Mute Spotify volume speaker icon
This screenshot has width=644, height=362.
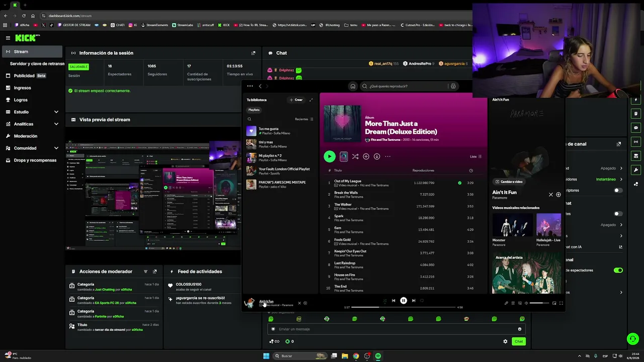526,303
